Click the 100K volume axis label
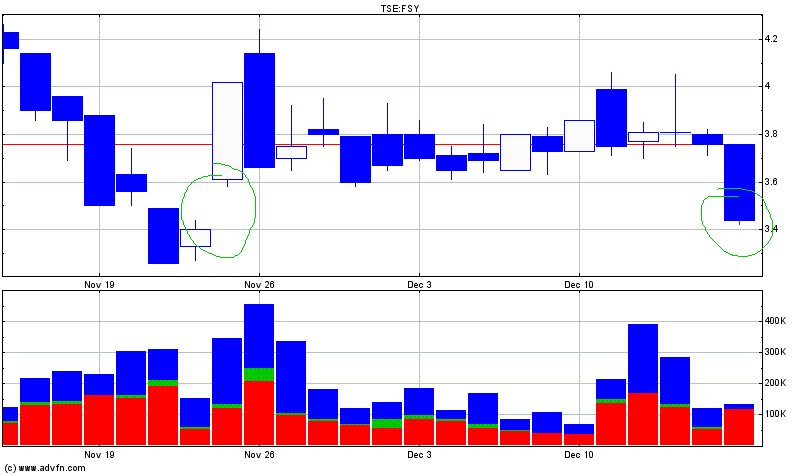Image resolution: width=800 pixels, height=475 pixels. point(776,414)
